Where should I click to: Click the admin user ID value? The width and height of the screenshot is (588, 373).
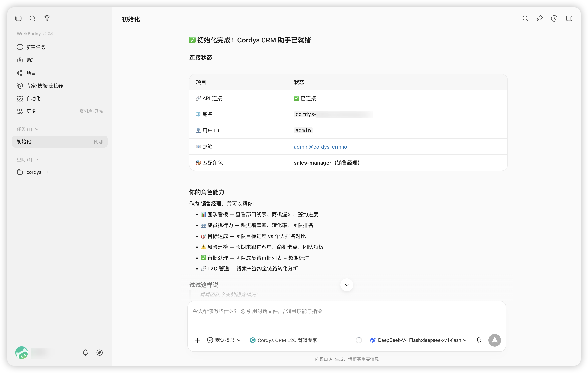(x=303, y=130)
